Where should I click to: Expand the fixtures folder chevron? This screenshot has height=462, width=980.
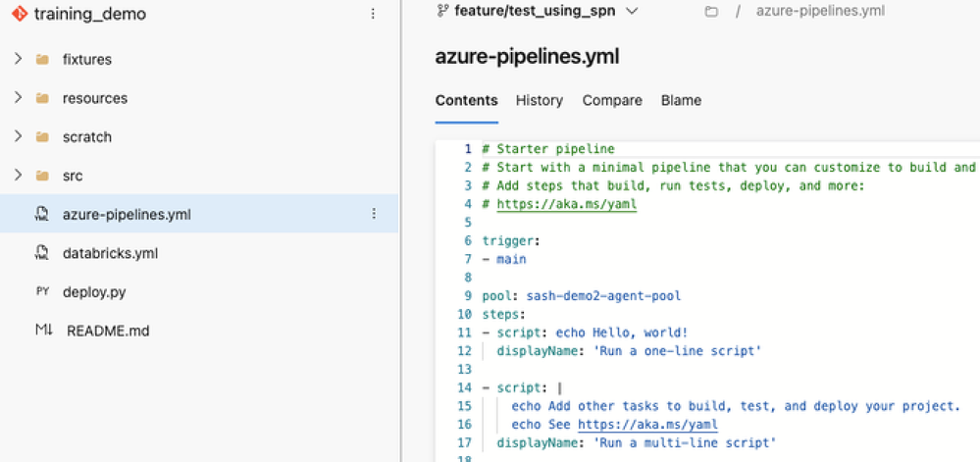18,60
